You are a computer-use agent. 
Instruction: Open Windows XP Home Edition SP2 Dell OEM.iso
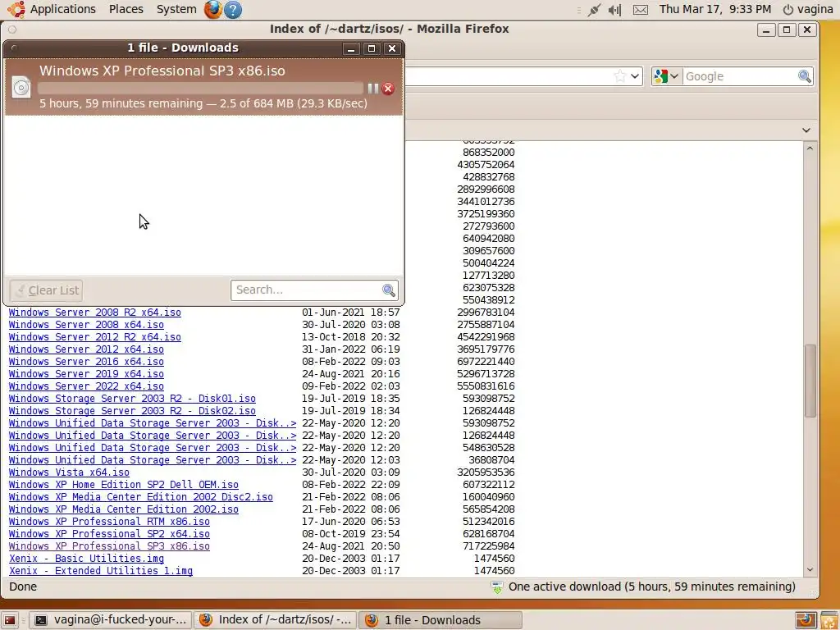coord(124,485)
